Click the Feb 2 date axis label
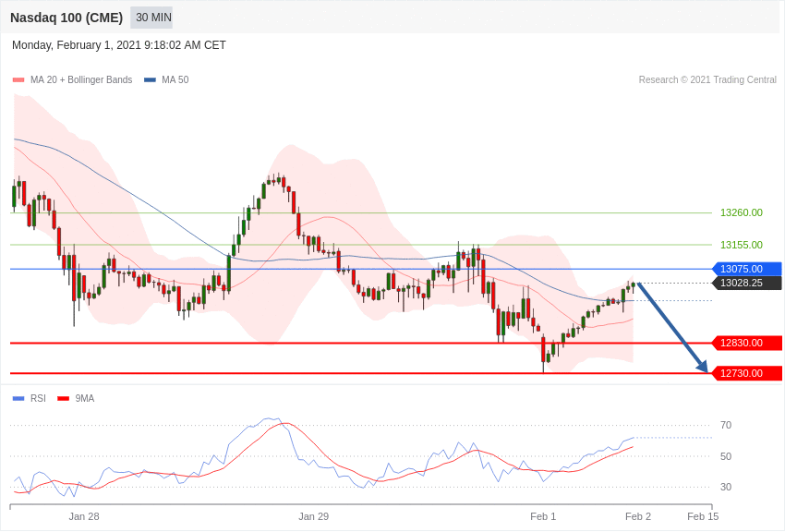The width and height of the screenshot is (785, 532). tap(638, 516)
